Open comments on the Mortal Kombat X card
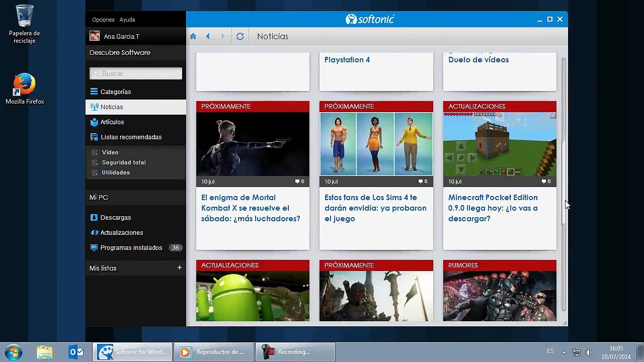Screen dimensions: 644x362 [x=299, y=182]
